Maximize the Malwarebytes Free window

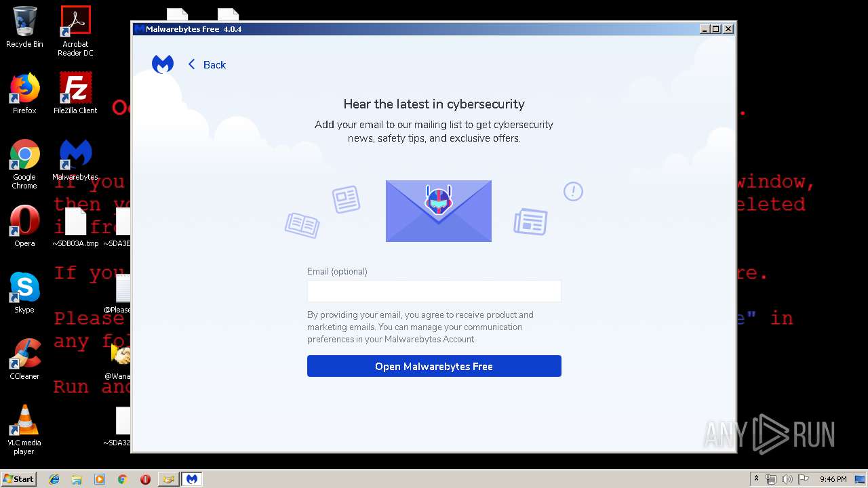click(x=716, y=29)
